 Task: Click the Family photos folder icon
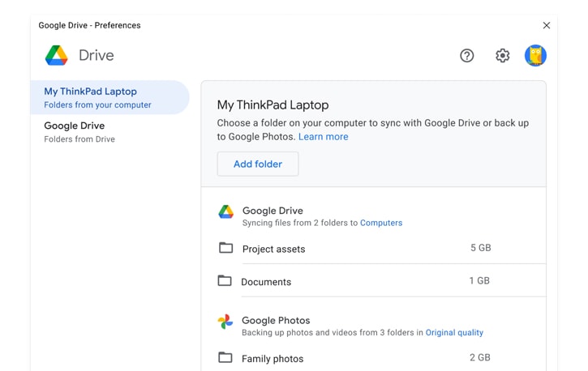(x=225, y=357)
